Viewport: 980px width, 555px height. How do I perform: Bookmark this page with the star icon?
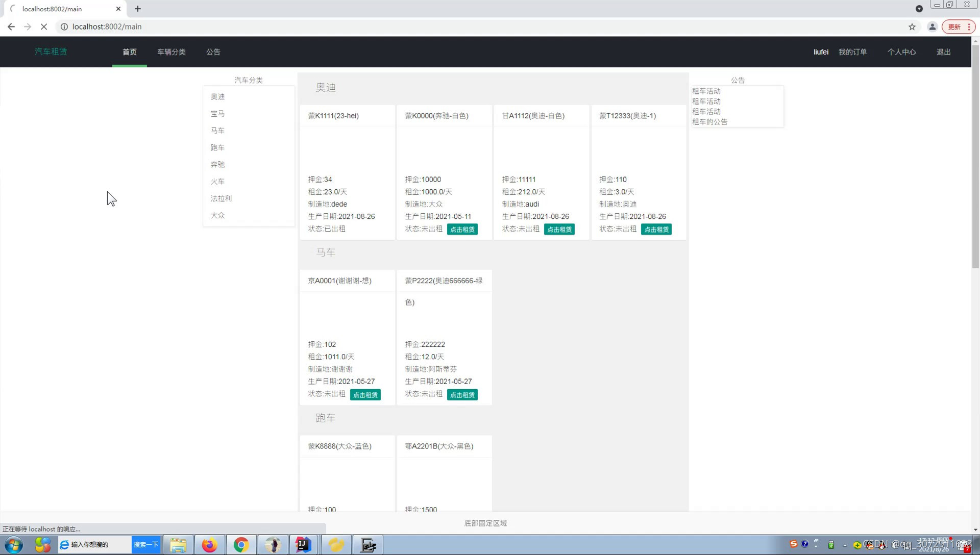912,27
